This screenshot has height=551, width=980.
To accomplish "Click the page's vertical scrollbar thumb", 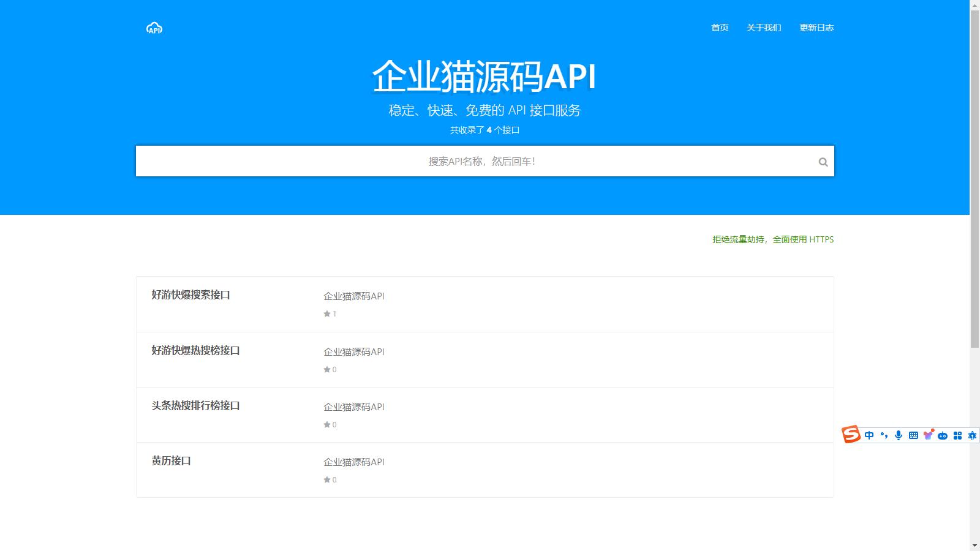I will click(974, 178).
